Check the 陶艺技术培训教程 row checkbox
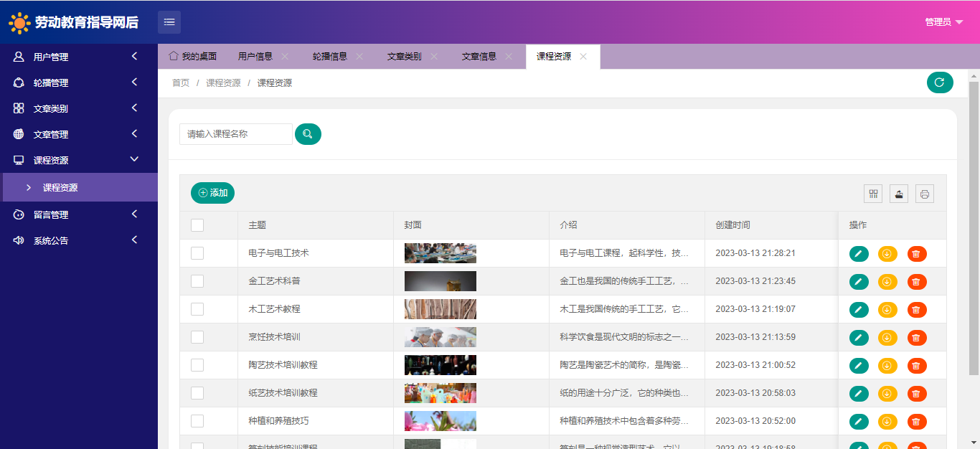The width and height of the screenshot is (980, 449). point(197,365)
